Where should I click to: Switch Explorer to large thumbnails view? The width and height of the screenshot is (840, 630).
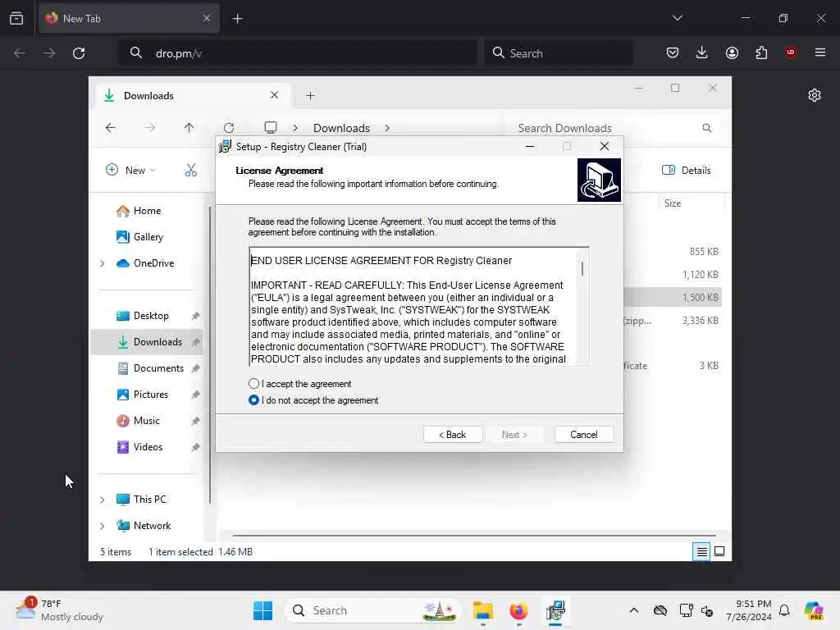point(719,551)
